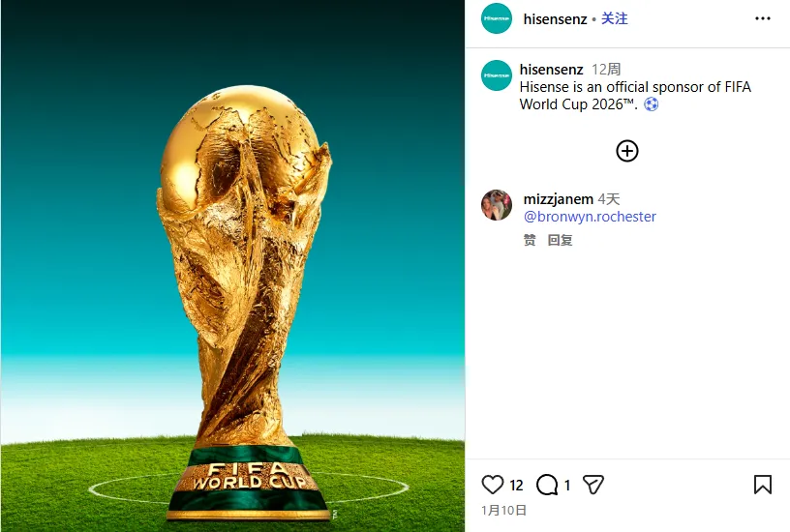
Task: Open the three-dot more options menu
Action: tap(763, 18)
